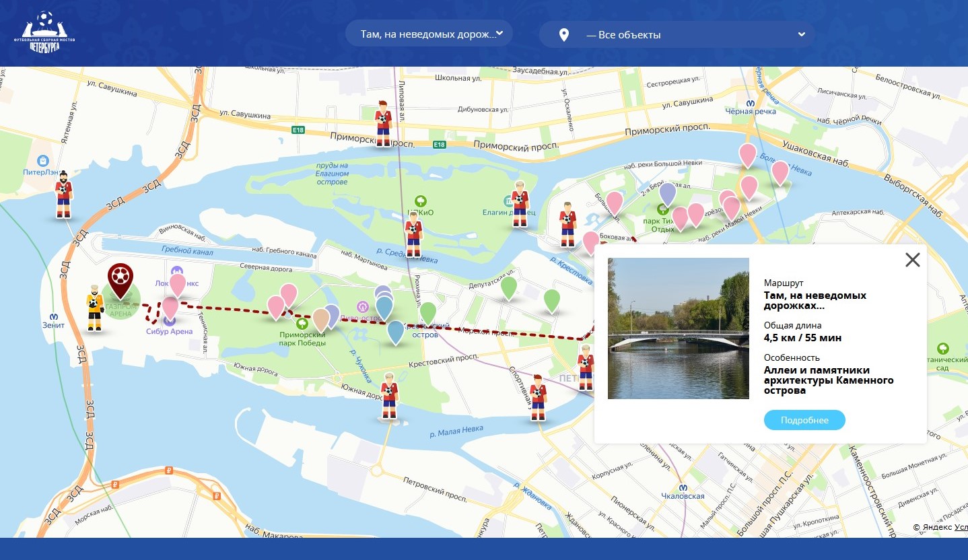Click the pink pin on Большая ал.

point(615,203)
